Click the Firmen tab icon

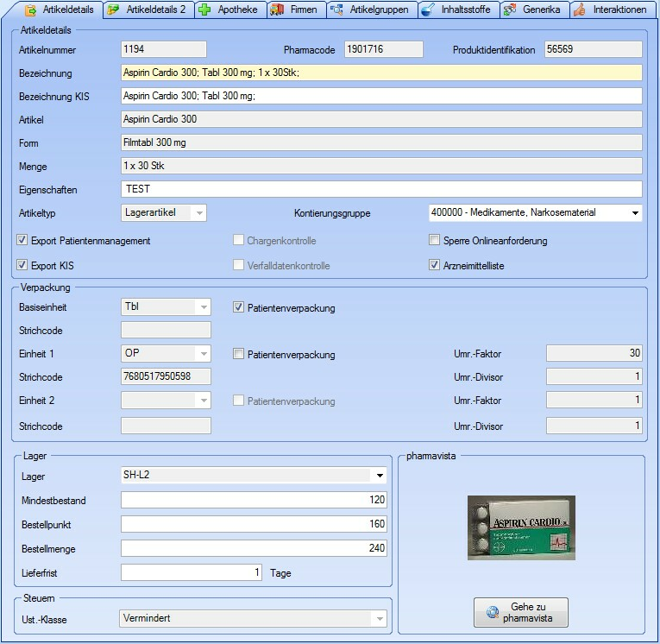coord(276,10)
